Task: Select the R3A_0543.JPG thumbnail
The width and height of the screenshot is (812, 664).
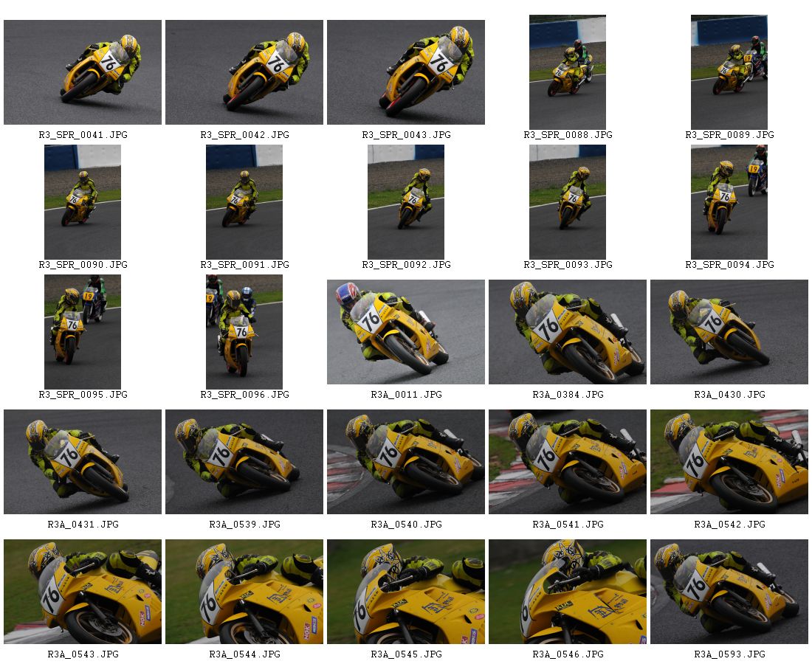Action: pos(83,592)
